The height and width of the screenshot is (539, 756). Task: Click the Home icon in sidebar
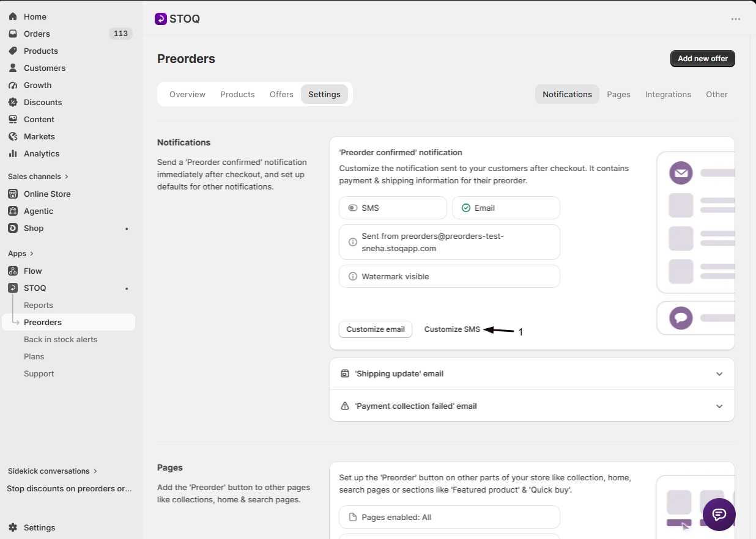[x=13, y=16]
